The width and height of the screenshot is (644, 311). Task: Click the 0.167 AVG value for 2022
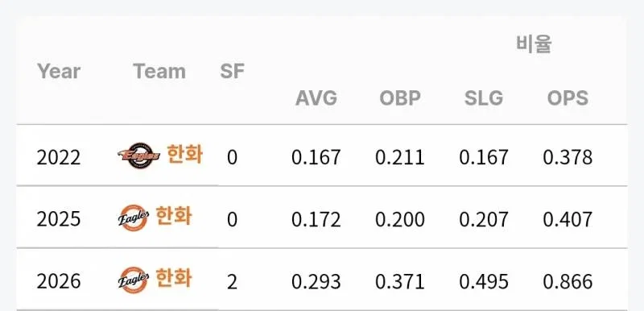coord(316,157)
